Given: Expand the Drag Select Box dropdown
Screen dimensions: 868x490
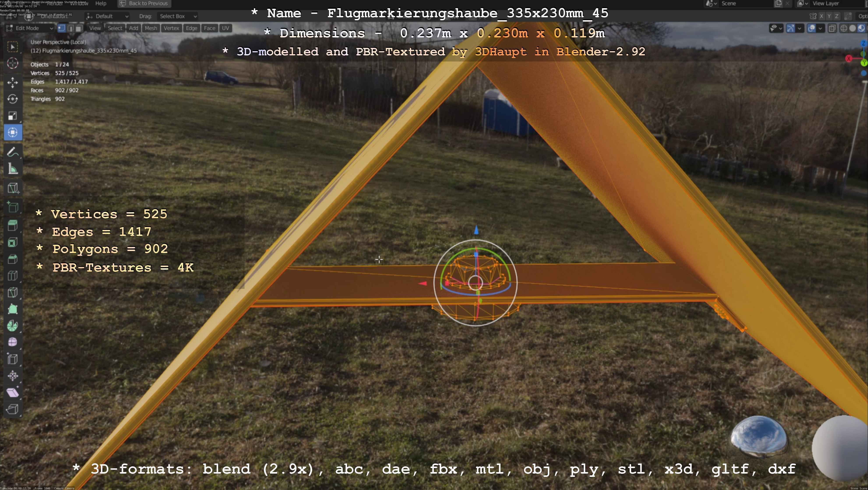Looking at the screenshot, I should [178, 16].
